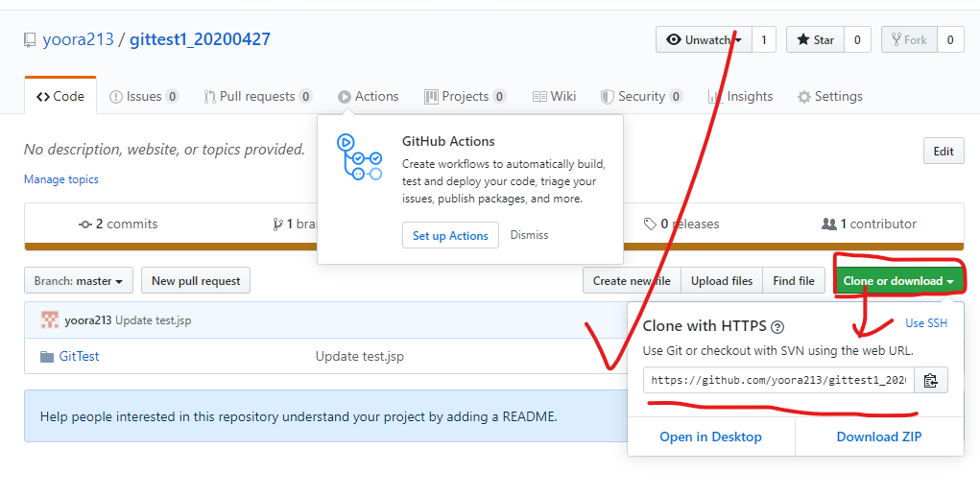Click the clone HTTPS URL field
Screen dimensions: 980x496
[778, 380]
